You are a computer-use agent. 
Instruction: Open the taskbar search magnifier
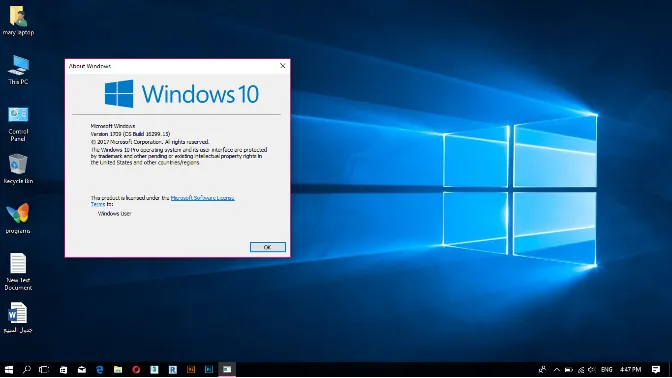tap(27, 369)
